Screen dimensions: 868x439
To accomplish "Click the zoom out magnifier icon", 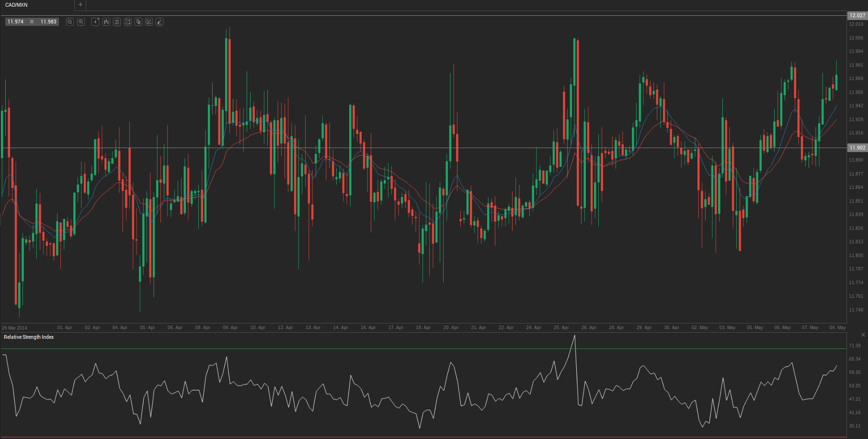I will pos(69,22).
